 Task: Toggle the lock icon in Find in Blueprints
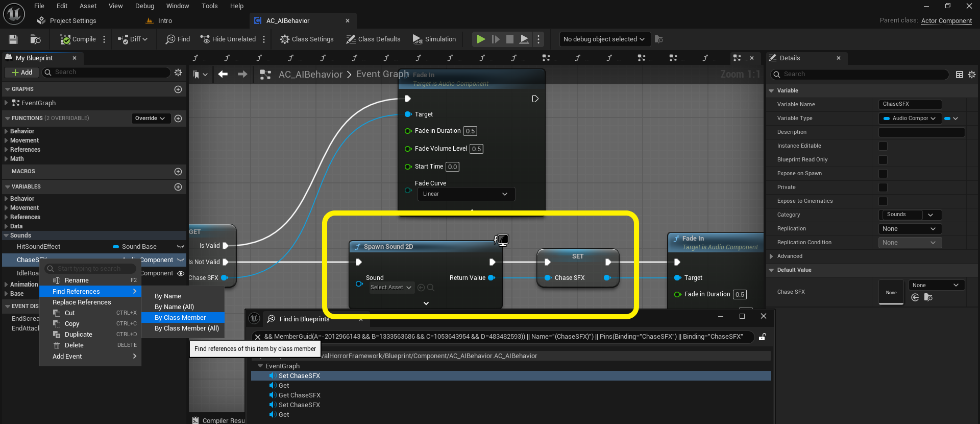762,337
